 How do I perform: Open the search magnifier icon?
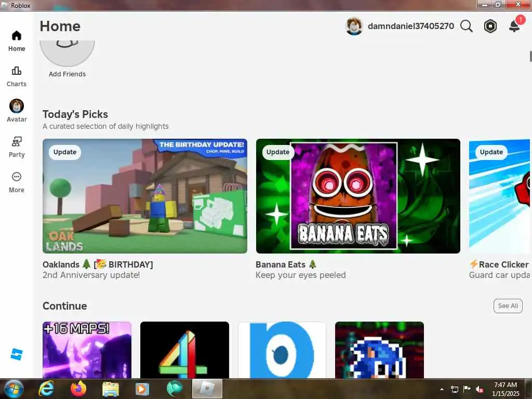pos(467,26)
